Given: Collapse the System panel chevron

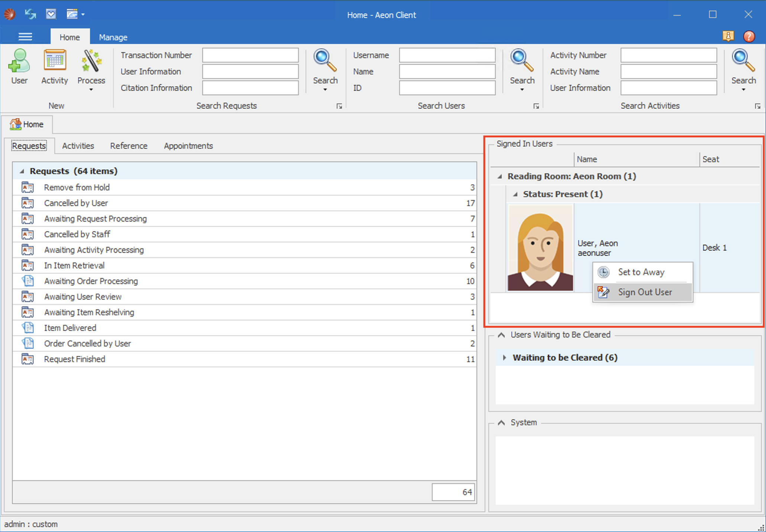Looking at the screenshot, I should 501,423.
